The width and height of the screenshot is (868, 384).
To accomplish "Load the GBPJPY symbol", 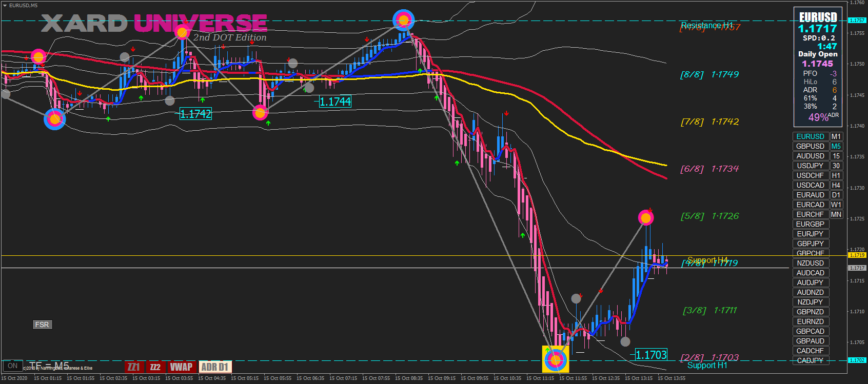I will click(811, 244).
